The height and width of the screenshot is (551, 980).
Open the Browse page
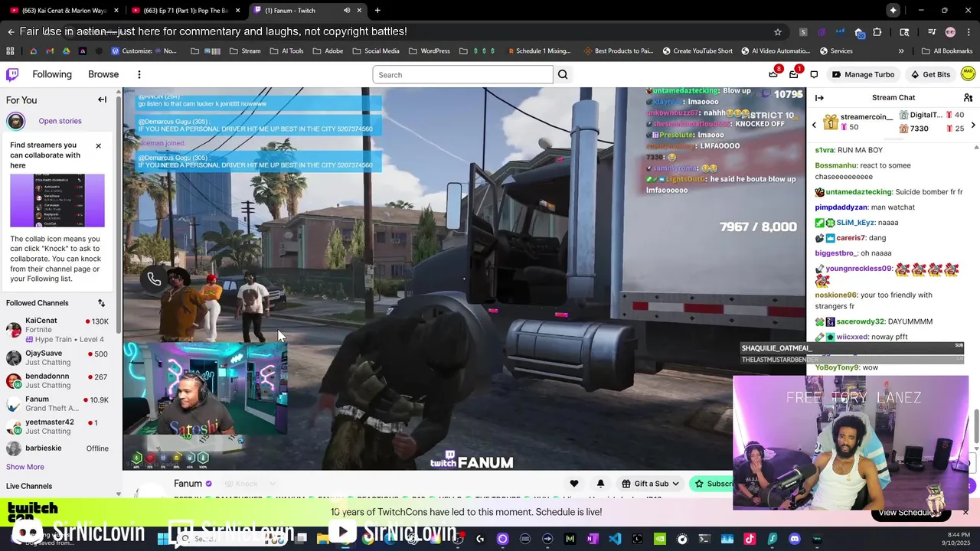103,74
